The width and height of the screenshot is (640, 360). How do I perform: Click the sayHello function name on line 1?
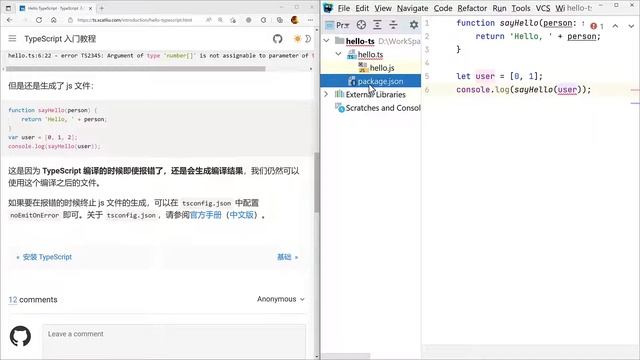coord(519,23)
